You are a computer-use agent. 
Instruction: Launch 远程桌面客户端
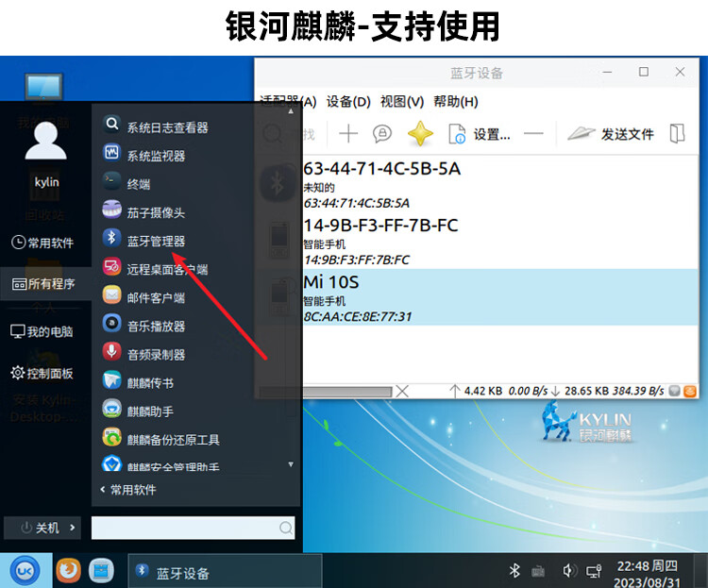(x=156, y=269)
